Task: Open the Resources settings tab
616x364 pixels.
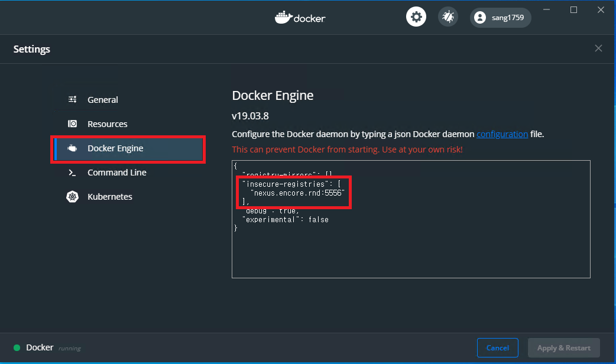Action: (x=128, y=124)
